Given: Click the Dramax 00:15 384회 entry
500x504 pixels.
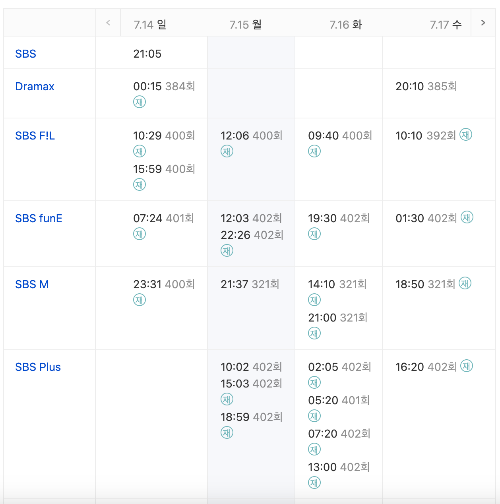Looking at the screenshot, I should click(164, 86).
